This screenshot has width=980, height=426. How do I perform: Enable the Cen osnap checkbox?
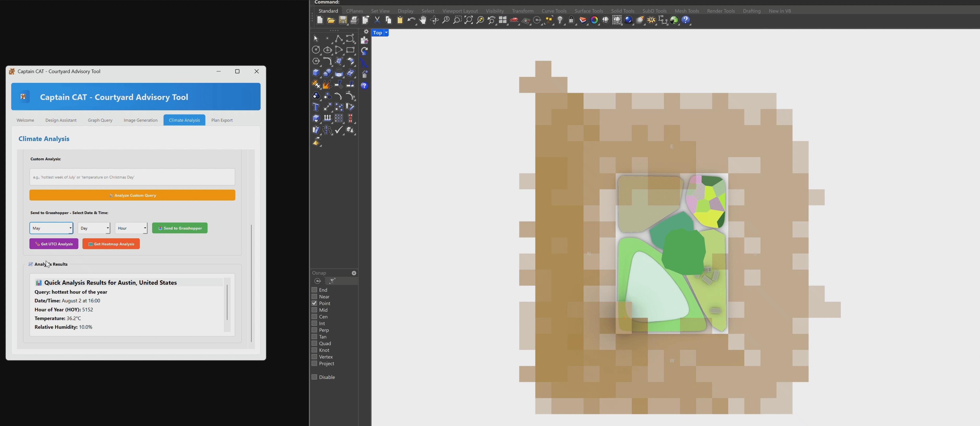(314, 317)
